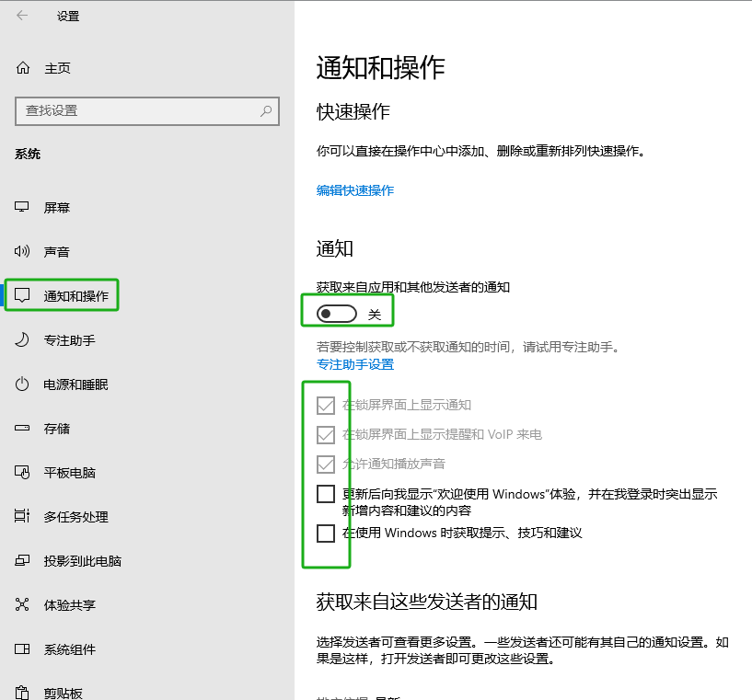Select the Display (屏幕) monitor icon
Screen dimensions: 752x700
pos(23,207)
